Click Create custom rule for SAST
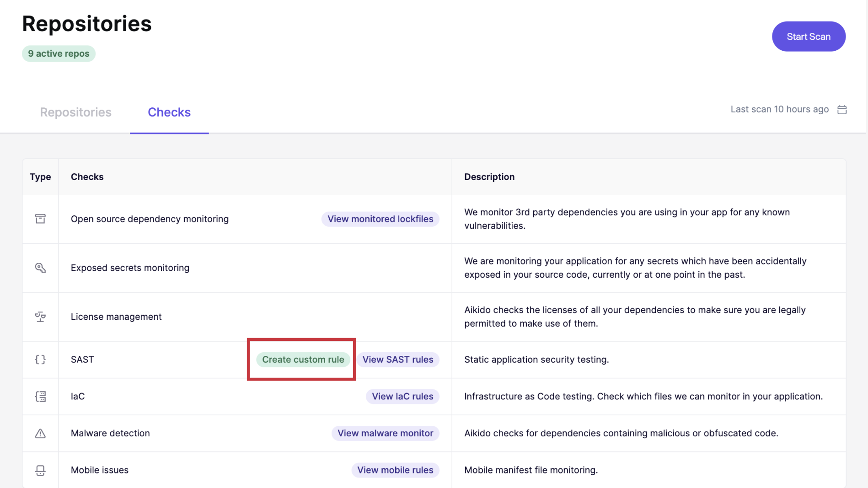Screen dimensions: 868x488 pyautogui.click(x=303, y=360)
